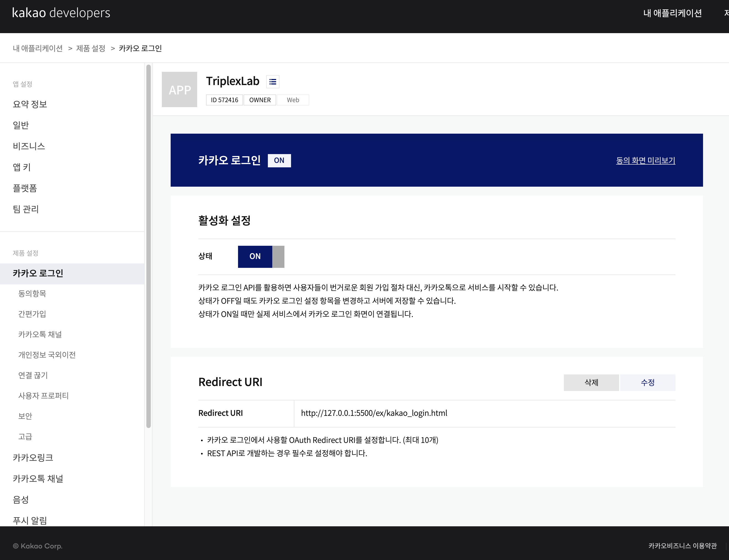729x560 pixels.
Task: Click the app list icon beside TriplexLab
Action: click(x=273, y=82)
